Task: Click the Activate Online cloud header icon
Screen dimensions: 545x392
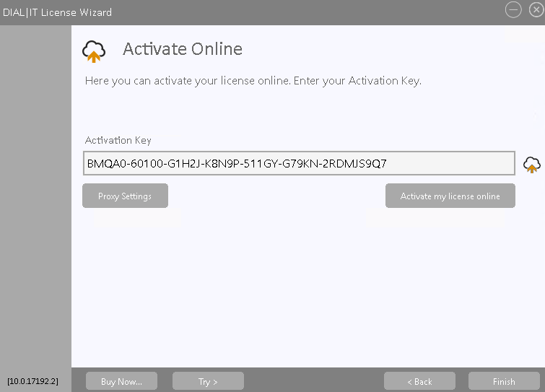Action: (x=94, y=51)
